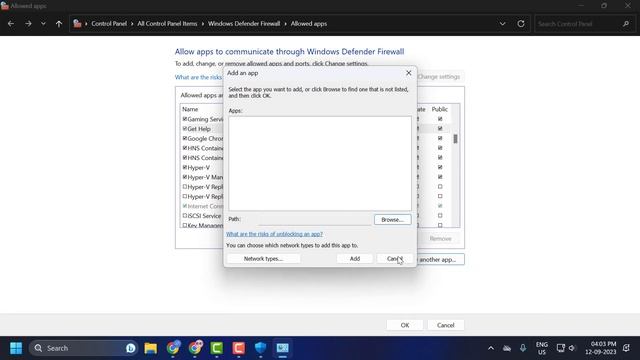Image resolution: width=640 pixels, height=360 pixels.
Task: Uncheck the Get Help name checkbox
Action: tap(184, 129)
